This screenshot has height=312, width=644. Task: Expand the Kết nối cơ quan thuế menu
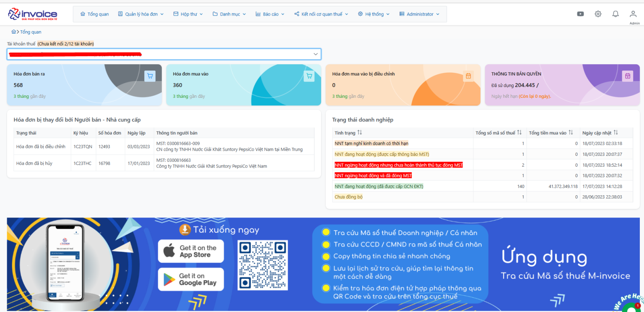[321, 14]
